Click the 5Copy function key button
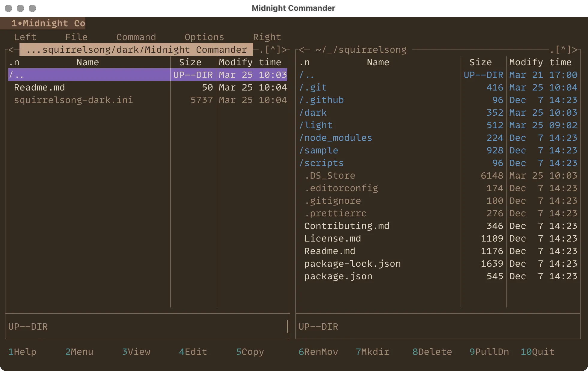The image size is (588, 371). coord(250,352)
